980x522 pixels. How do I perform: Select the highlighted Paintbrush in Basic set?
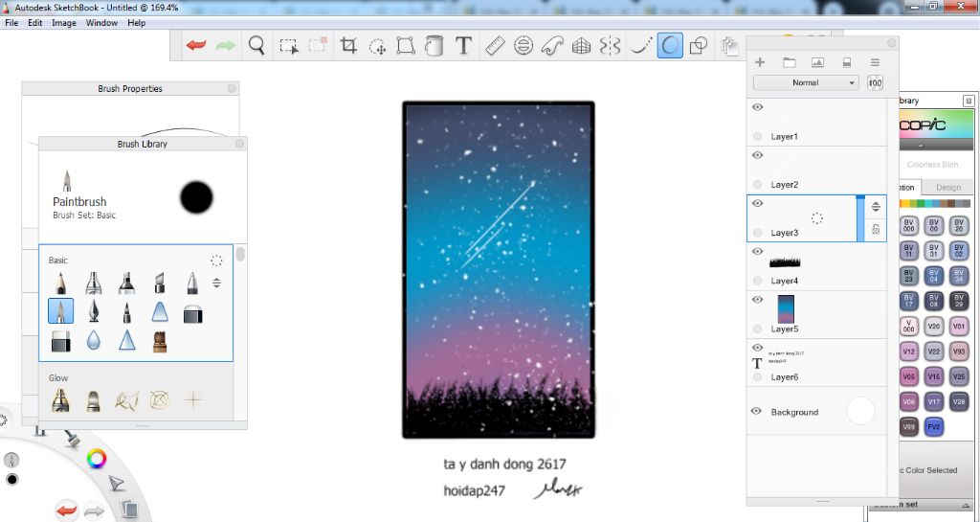(60, 310)
